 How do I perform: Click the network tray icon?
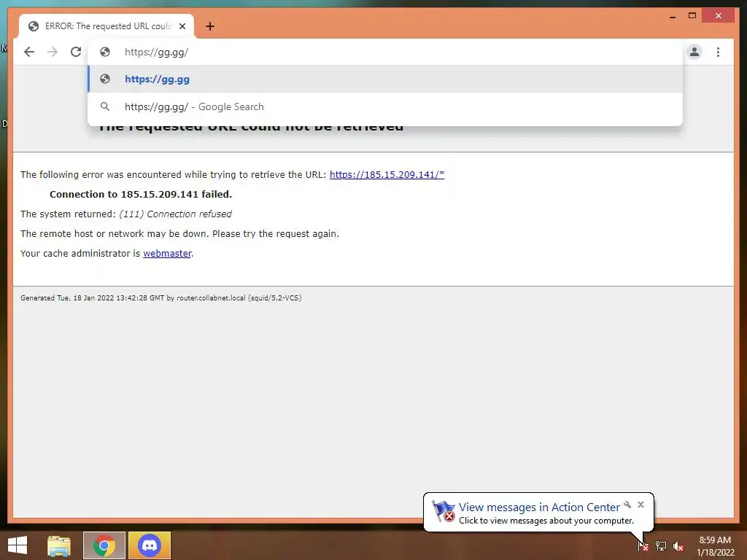click(661, 545)
